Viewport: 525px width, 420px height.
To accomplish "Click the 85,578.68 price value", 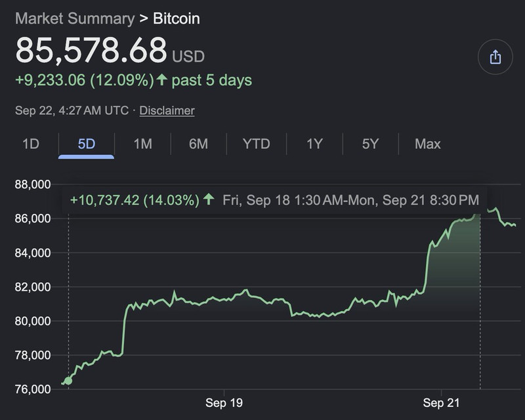I will click(x=91, y=51).
